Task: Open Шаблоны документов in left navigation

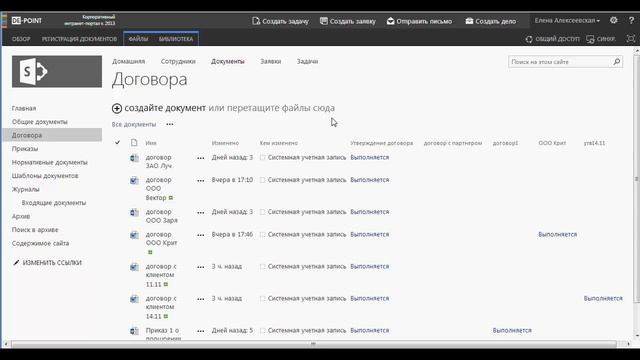Action: coord(45,176)
